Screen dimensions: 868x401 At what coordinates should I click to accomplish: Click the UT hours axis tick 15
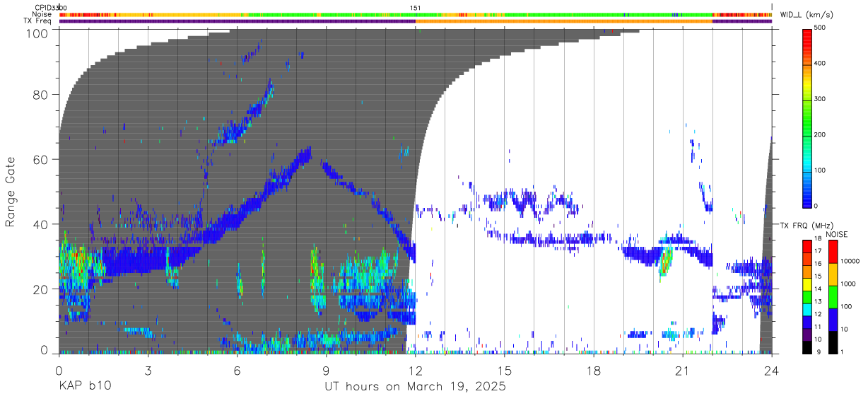(x=505, y=371)
